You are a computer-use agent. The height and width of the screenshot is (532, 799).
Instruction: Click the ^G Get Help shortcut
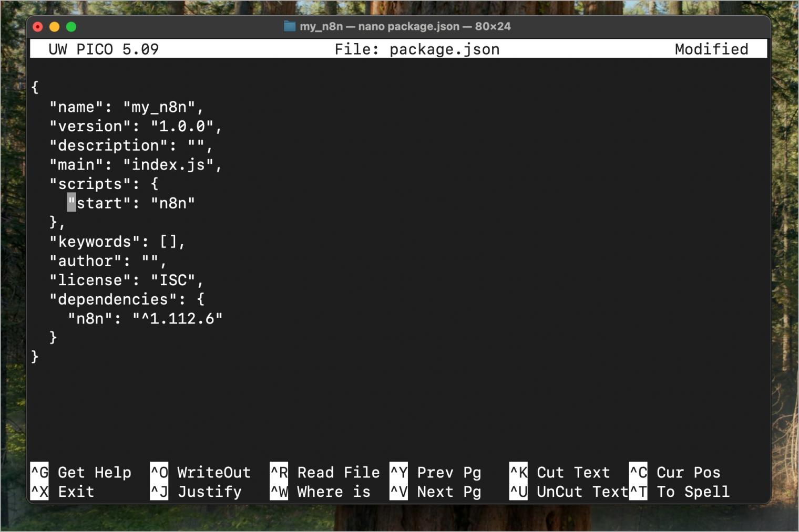[x=81, y=472]
